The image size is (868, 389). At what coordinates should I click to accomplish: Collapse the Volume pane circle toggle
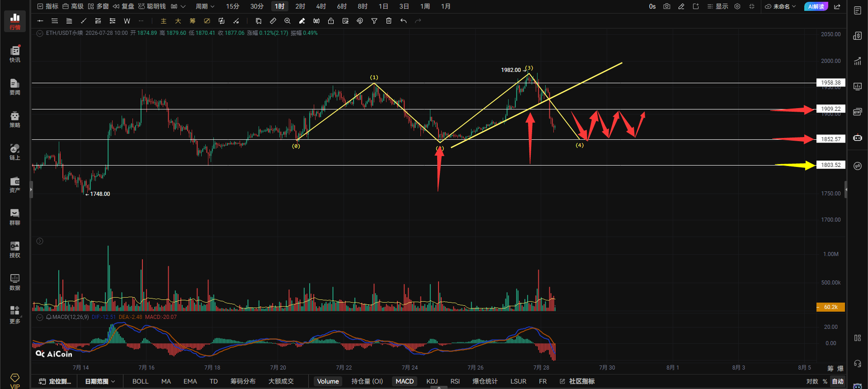40,241
